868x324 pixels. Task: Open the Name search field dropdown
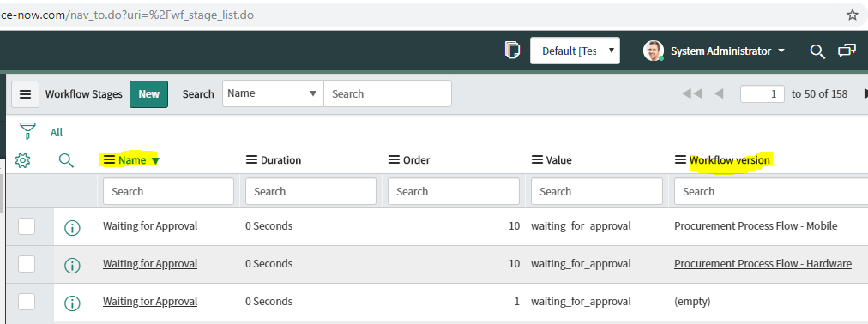point(273,93)
